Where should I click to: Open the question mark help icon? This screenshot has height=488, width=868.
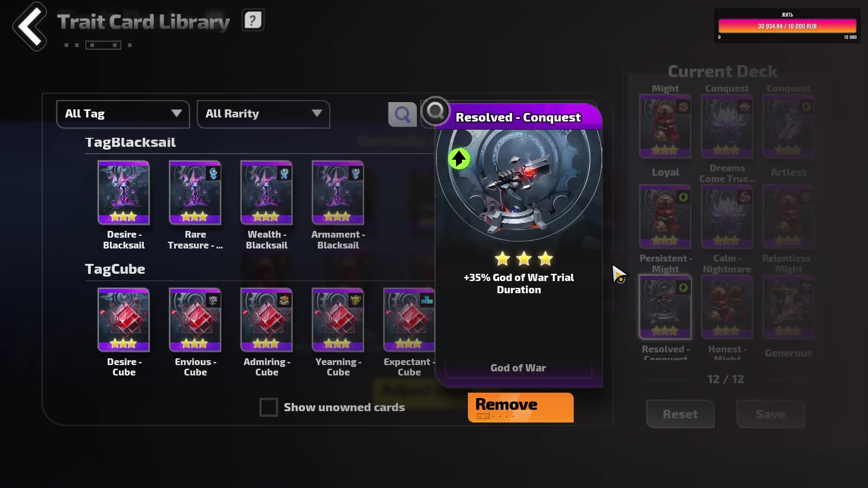coord(253,20)
